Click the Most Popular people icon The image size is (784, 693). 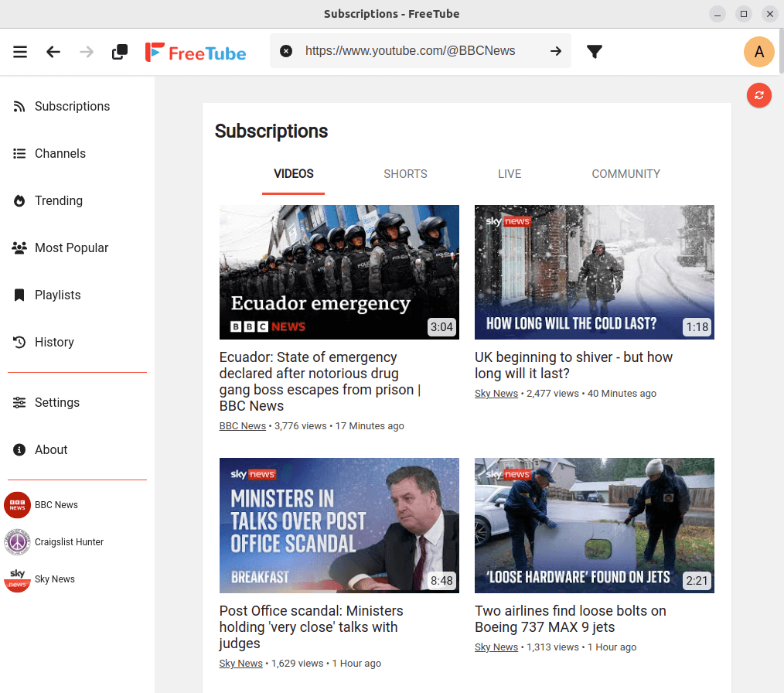pos(19,248)
